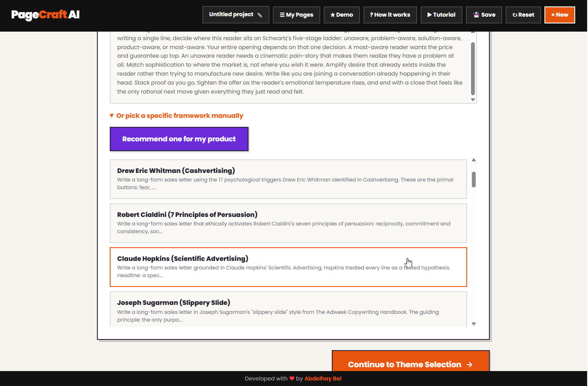
Task: Reset the project
Action: [523, 15]
